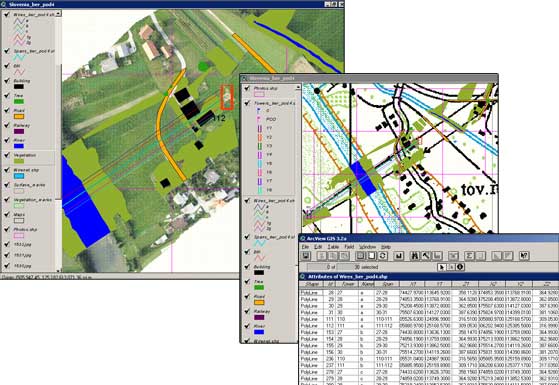Screen dimensions: 559x385
Task: Click the Sort Ascending icon
Action: (x=496, y=256)
